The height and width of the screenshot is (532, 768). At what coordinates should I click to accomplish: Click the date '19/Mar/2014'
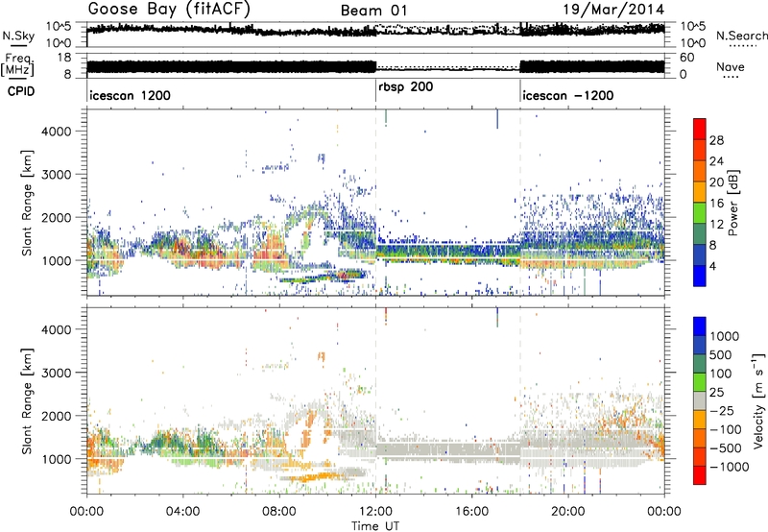[613, 10]
